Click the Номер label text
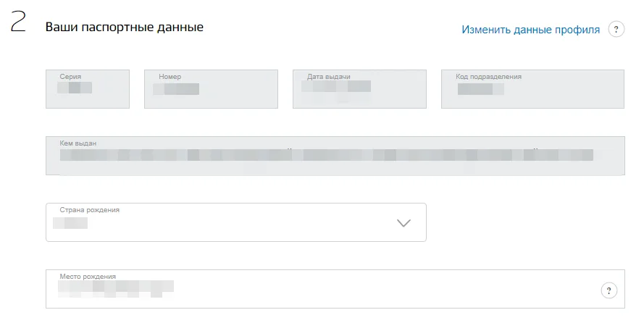644x323 pixels. [x=170, y=76]
